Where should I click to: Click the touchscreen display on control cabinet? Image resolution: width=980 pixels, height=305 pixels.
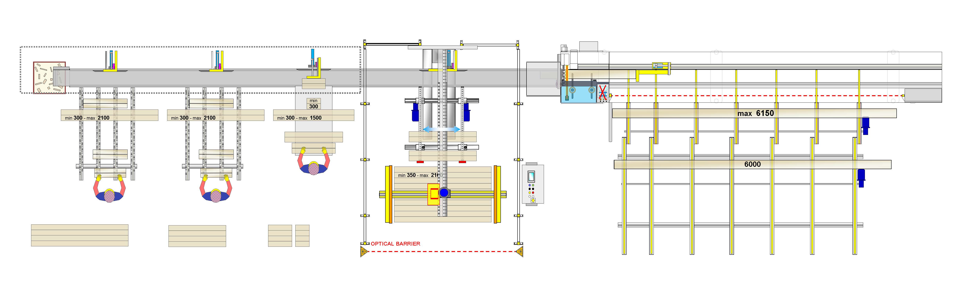[531, 177]
